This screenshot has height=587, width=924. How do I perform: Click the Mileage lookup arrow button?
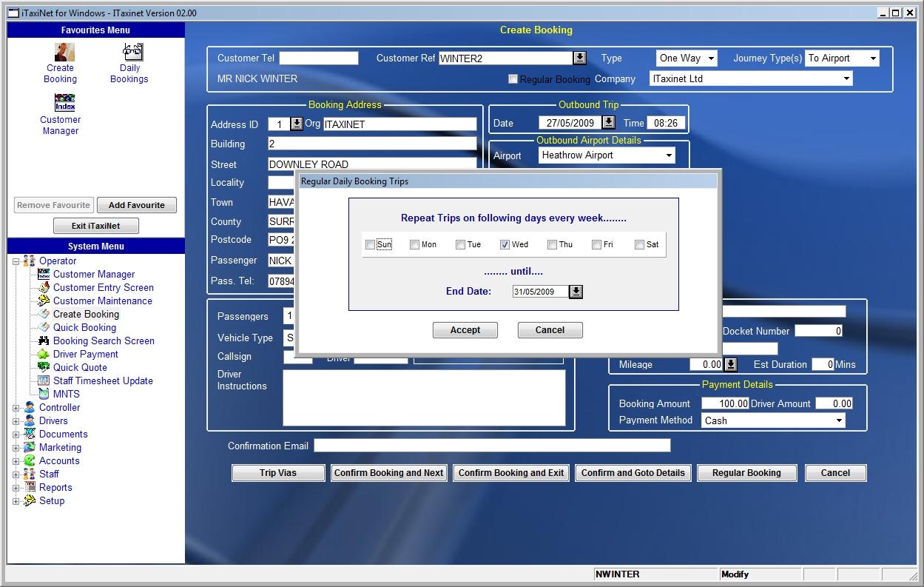click(x=731, y=364)
